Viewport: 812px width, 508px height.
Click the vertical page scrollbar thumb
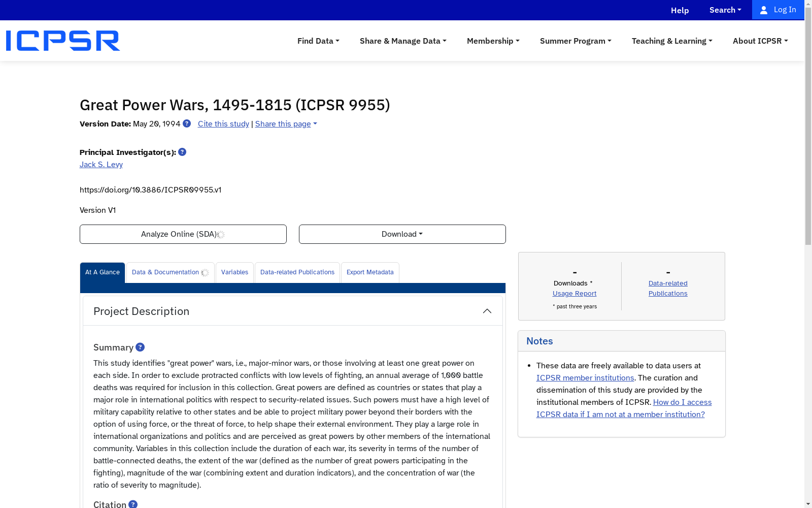(808, 127)
